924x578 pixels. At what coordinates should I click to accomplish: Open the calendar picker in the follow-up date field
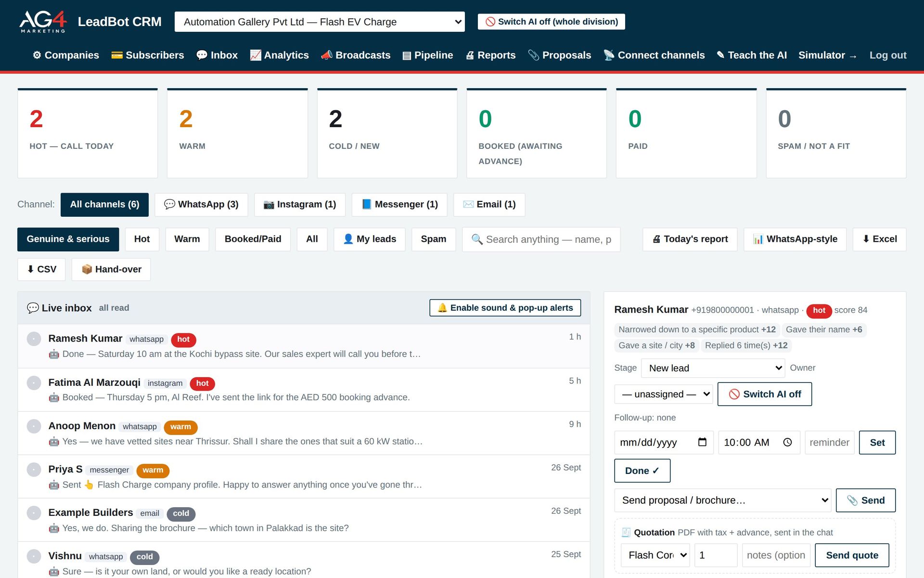[702, 442]
